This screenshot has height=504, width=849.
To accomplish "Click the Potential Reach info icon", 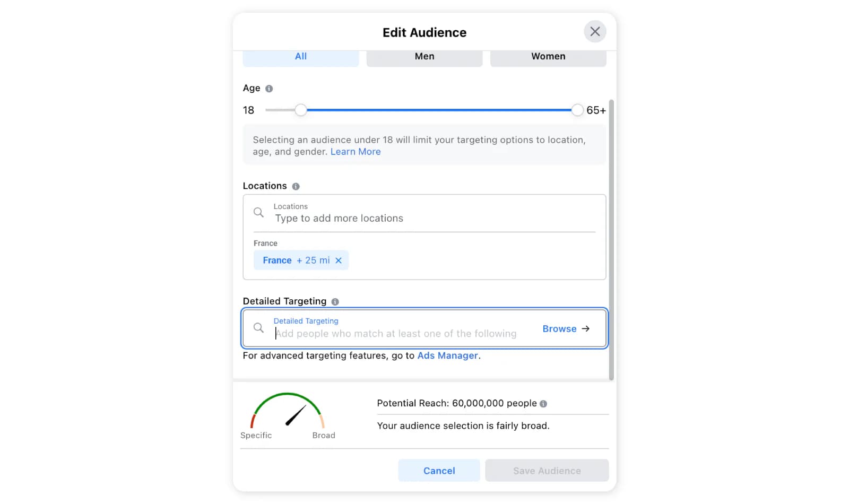I will click(543, 404).
